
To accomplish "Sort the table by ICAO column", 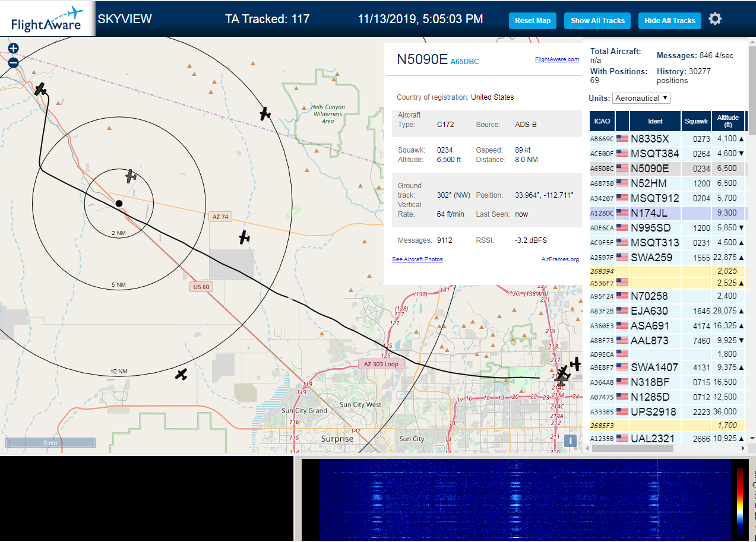I will [602, 121].
